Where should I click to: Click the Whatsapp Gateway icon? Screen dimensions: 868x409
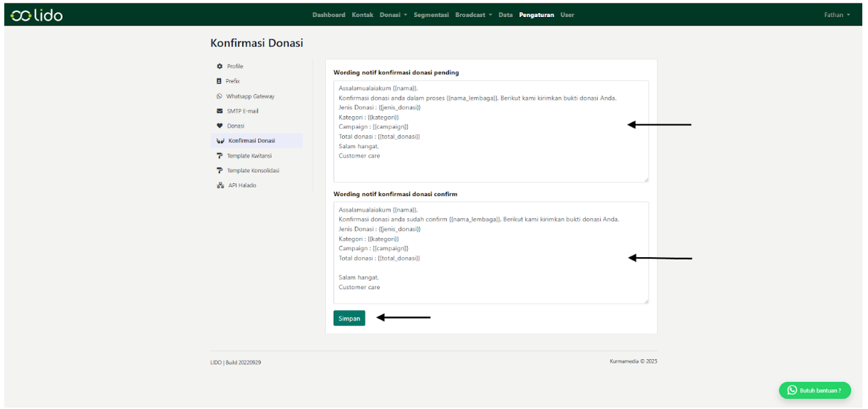[x=219, y=96]
